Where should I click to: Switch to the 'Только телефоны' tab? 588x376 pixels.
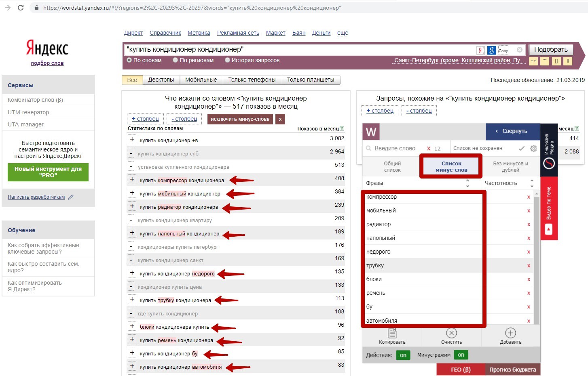[x=252, y=80]
